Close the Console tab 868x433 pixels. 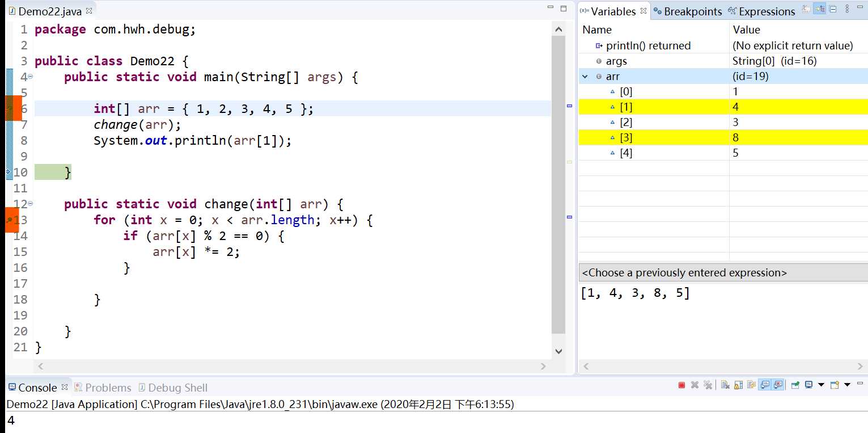point(65,386)
